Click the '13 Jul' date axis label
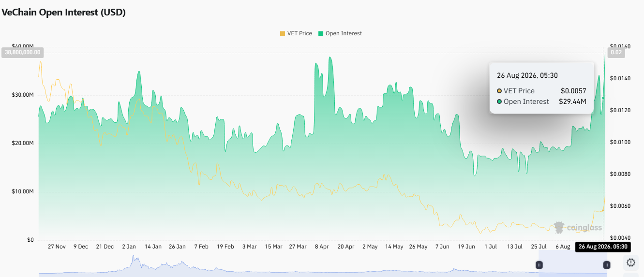644x277 pixels. click(515, 247)
